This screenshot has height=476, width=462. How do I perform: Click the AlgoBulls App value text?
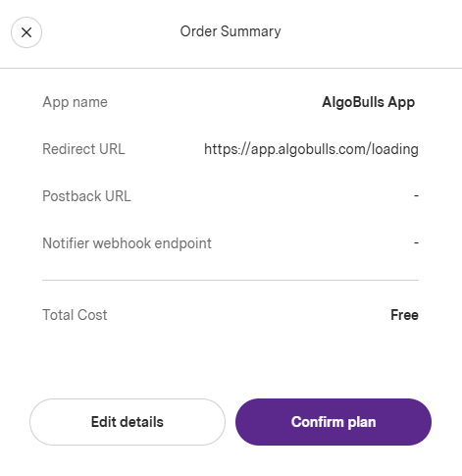(369, 102)
